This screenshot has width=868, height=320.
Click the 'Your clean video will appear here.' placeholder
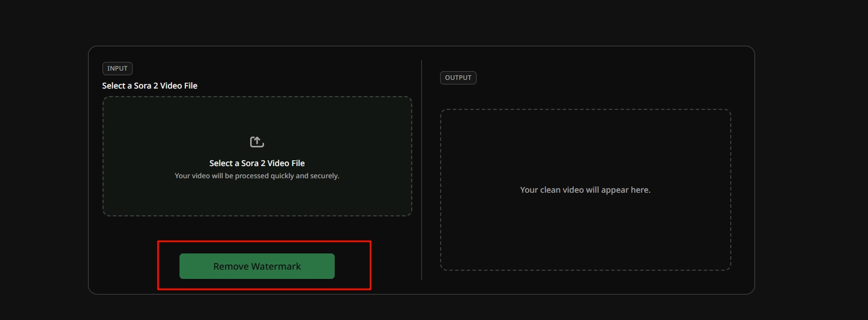[585, 190]
